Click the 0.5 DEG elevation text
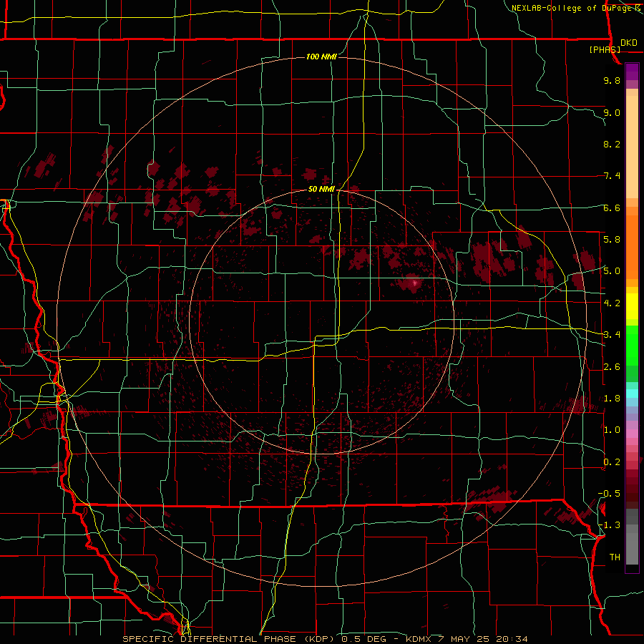This screenshot has width=644, height=644. tap(363, 639)
